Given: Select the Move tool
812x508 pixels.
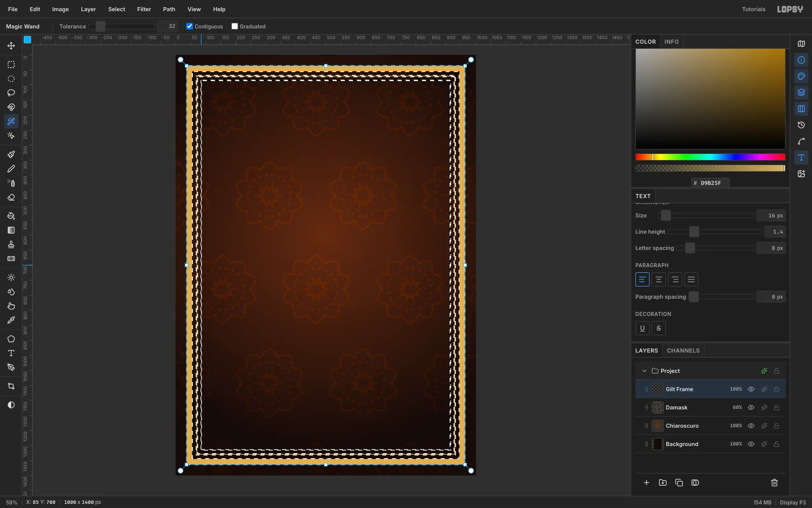Looking at the screenshot, I should (11, 46).
